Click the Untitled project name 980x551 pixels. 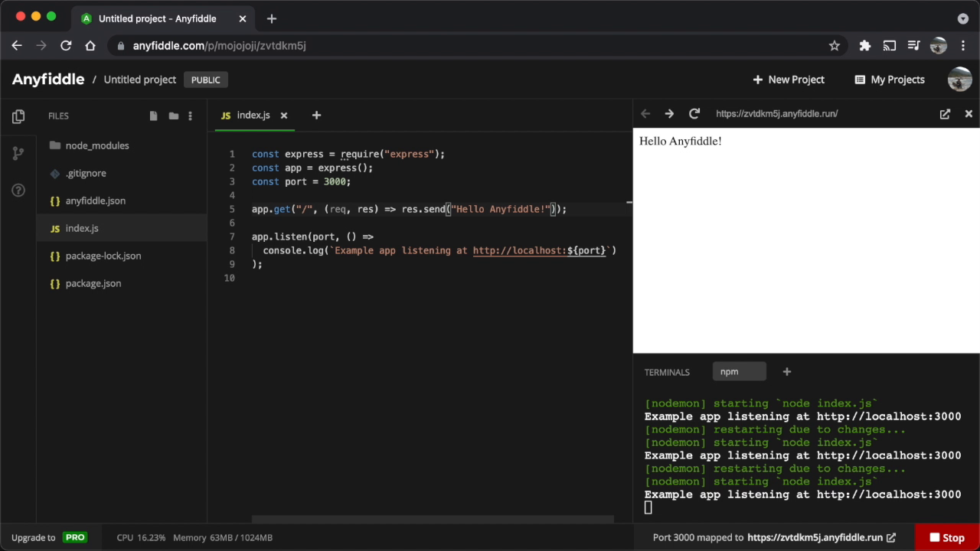[140, 80]
